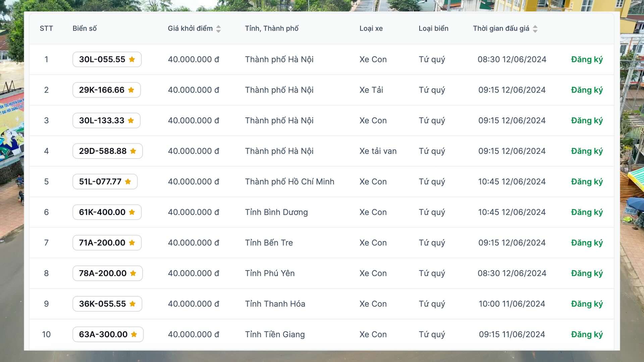Click Đăng ký for plate 78A-200.00
Viewport: 644px width, 362px height.
tap(587, 273)
